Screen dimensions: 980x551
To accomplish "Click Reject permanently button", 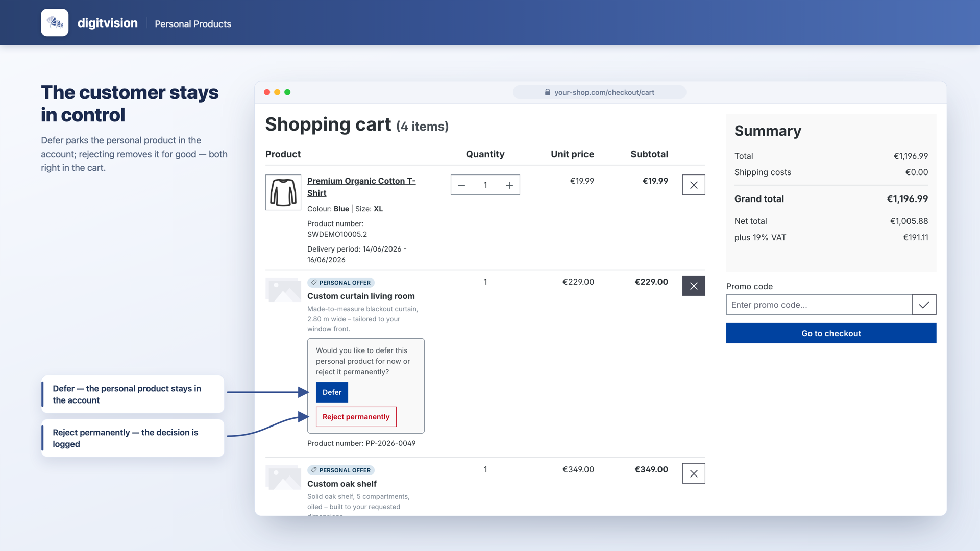I will coord(356,417).
